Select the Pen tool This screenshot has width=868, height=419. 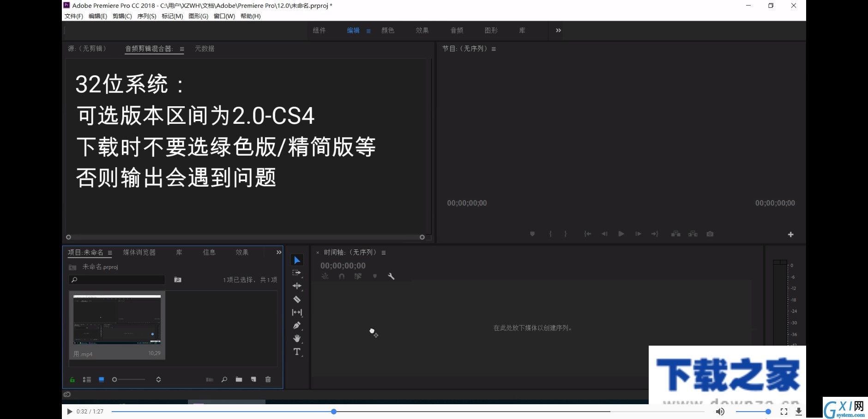pyautogui.click(x=297, y=325)
